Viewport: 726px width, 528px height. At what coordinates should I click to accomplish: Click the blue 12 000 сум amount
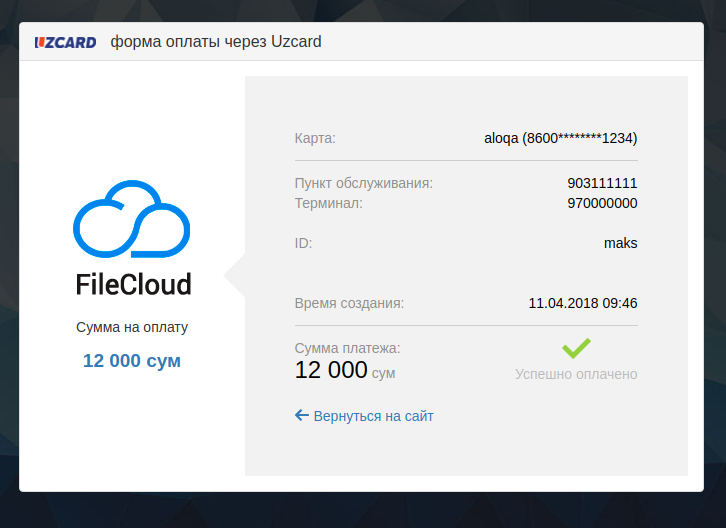(x=132, y=361)
